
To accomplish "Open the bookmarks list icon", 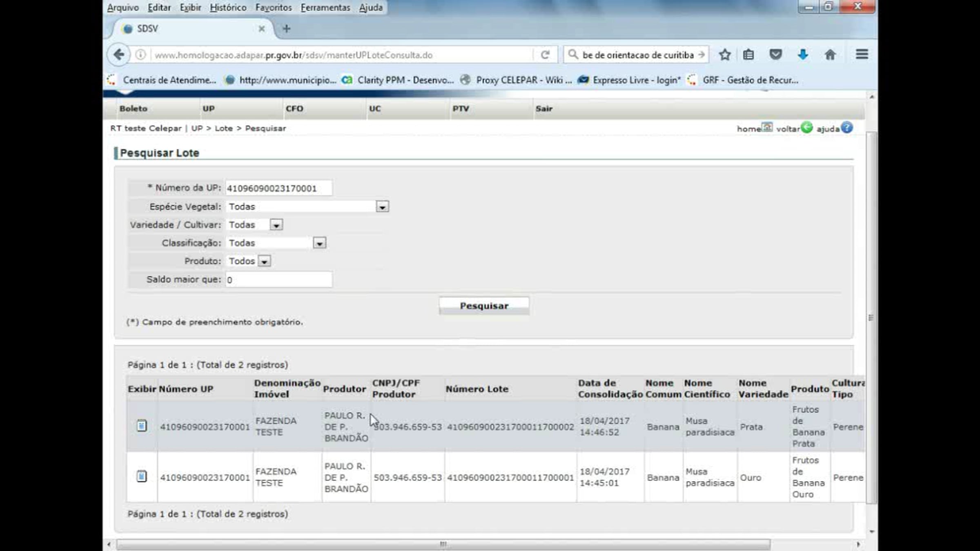I will point(748,55).
